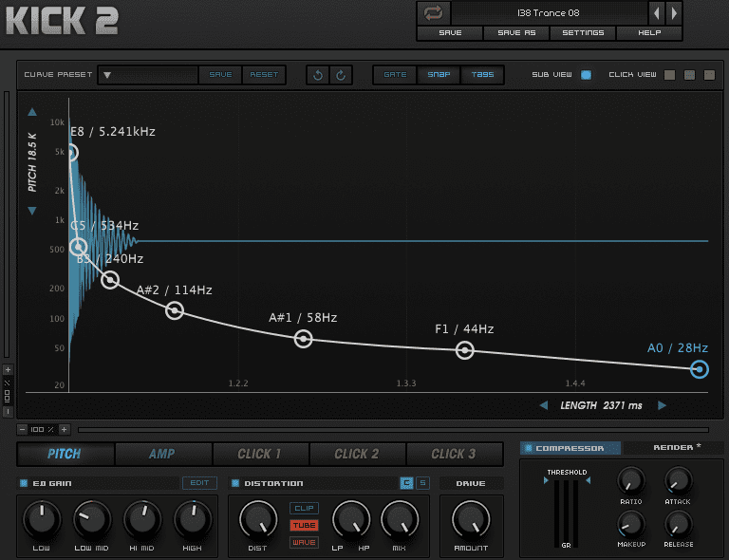Switch to the Click 1 tab
This screenshot has height=560, width=729.
click(259, 454)
